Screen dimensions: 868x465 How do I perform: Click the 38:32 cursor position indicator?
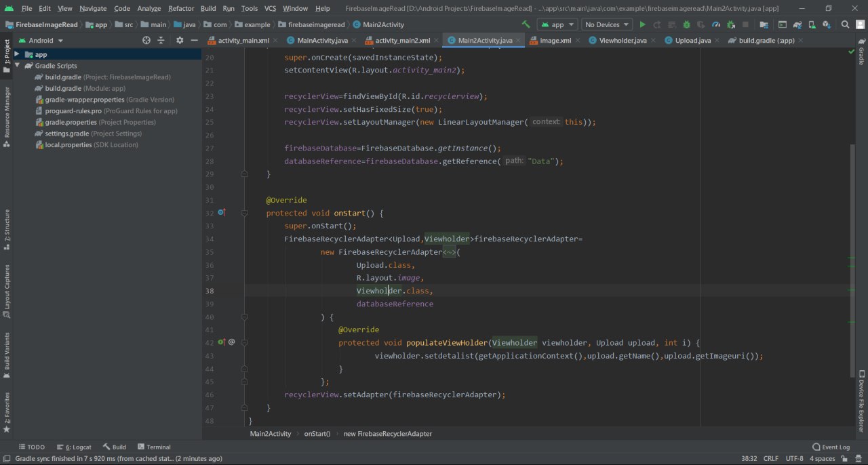point(749,459)
